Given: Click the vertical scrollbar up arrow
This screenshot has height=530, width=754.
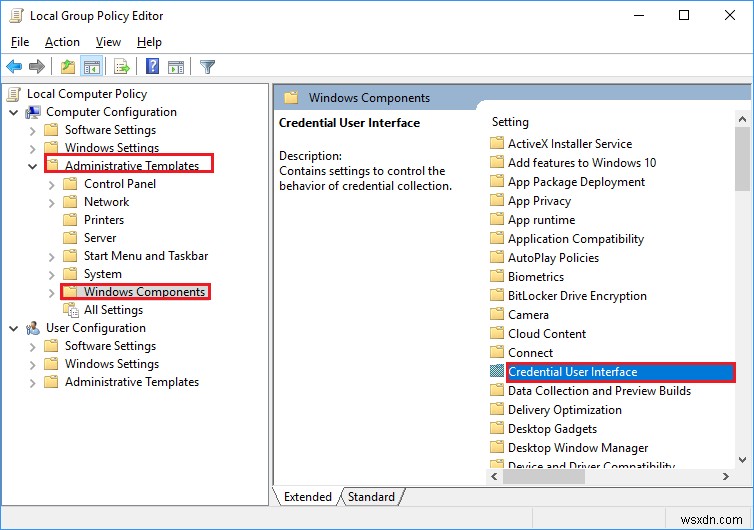Looking at the screenshot, I should (742, 119).
